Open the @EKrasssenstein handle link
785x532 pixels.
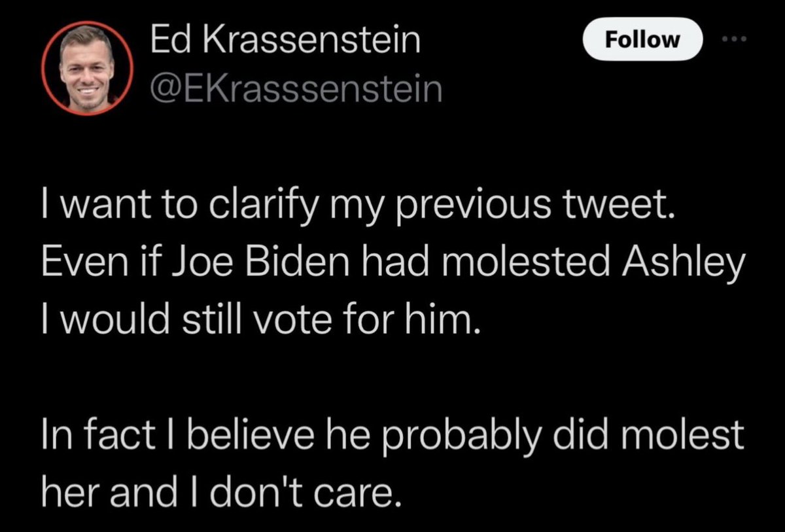coord(296,90)
